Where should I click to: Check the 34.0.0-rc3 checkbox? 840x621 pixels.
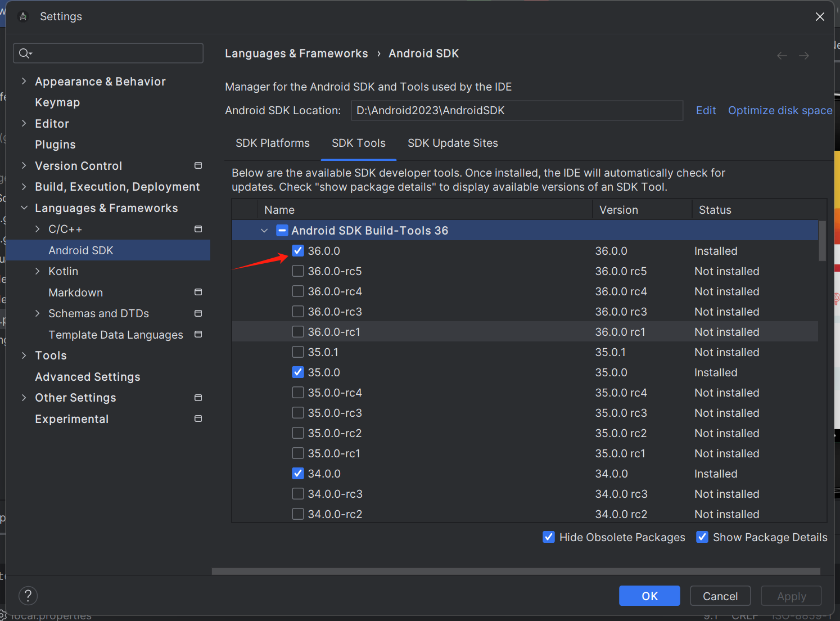click(298, 494)
